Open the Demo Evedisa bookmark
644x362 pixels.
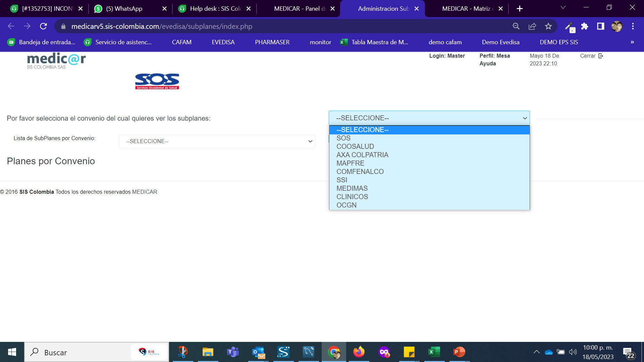(x=500, y=42)
